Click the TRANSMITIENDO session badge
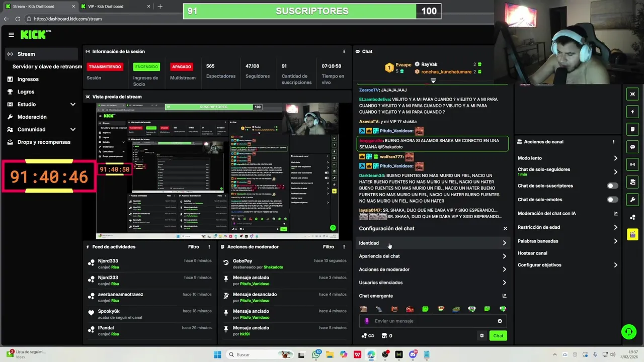Viewport: 644px width, 362px height. click(x=105, y=66)
